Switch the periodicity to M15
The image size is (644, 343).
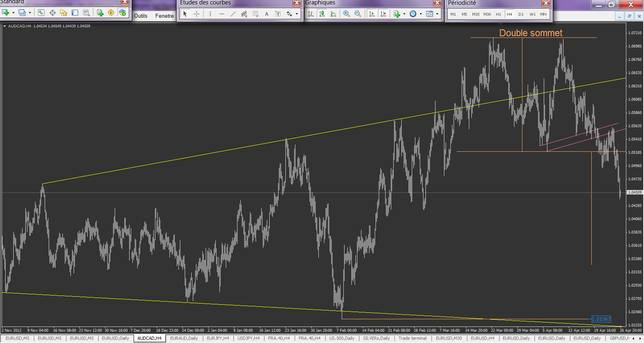476,14
